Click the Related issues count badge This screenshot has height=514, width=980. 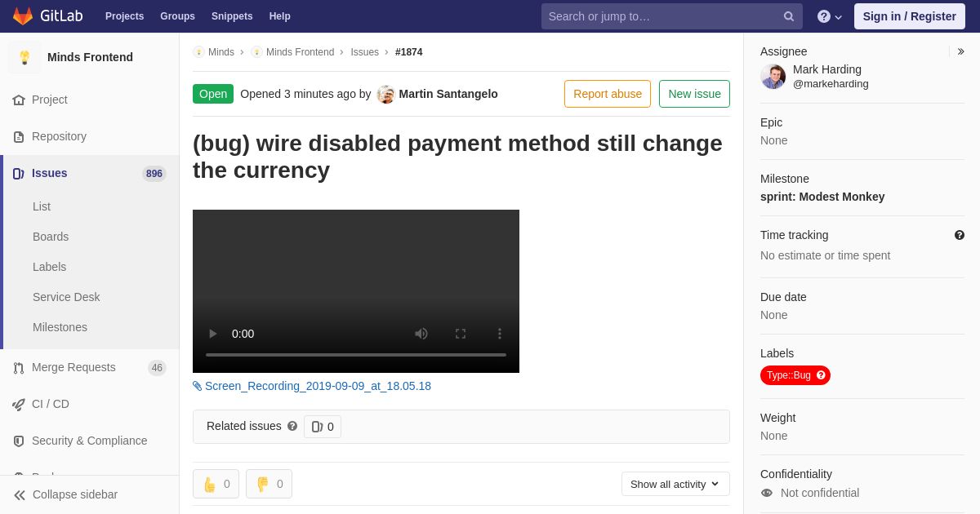click(323, 427)
